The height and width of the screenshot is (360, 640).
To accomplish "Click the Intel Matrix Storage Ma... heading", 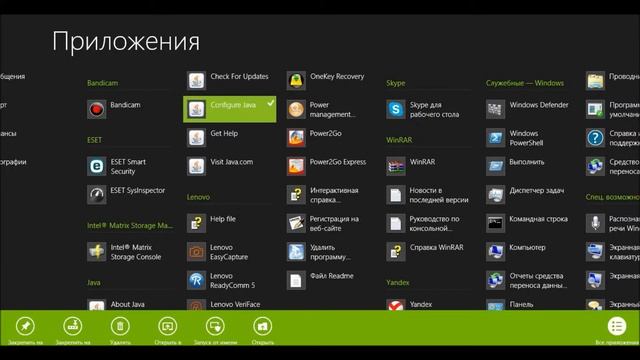I will click(130, 225).
